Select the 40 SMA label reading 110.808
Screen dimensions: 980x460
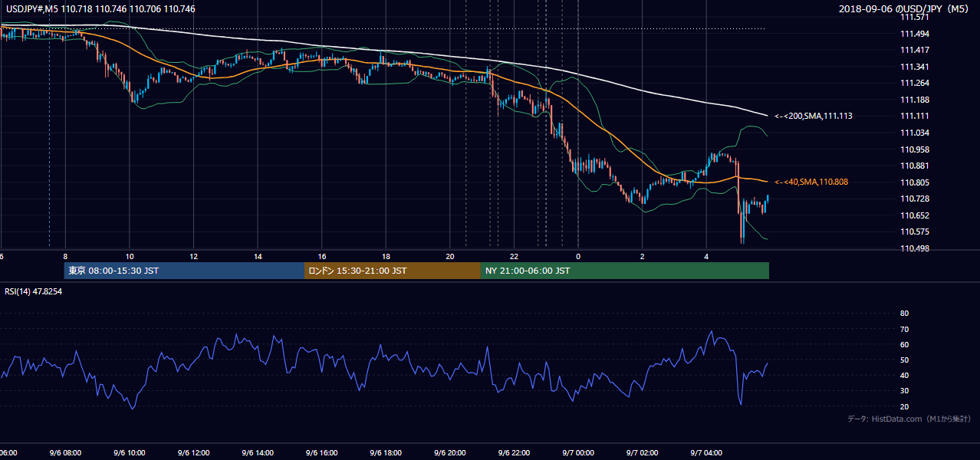tap(811, 182)
